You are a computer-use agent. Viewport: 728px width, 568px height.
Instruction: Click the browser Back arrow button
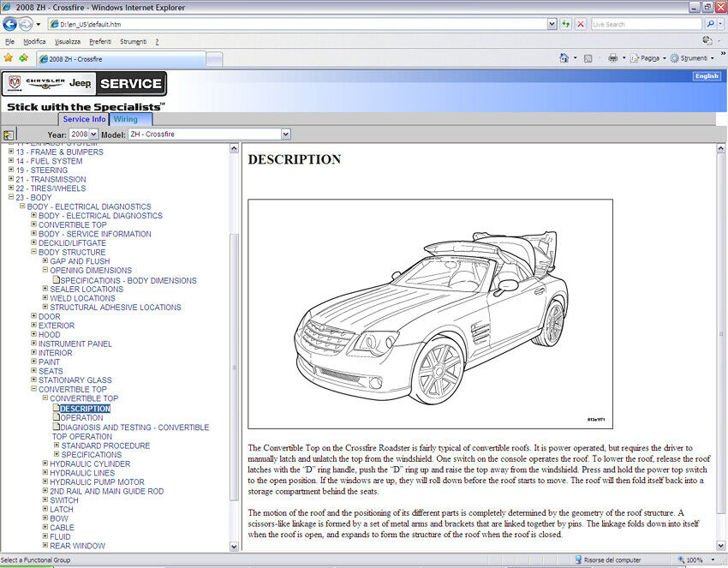coord(10,24)
